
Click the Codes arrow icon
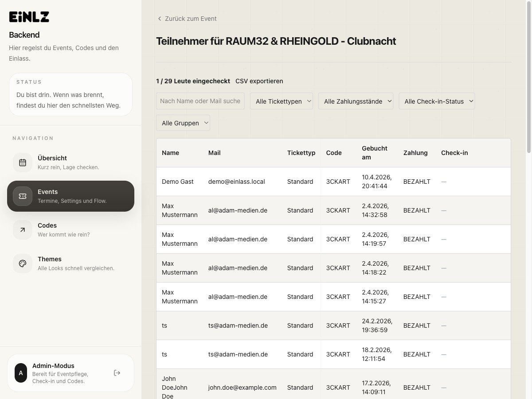(x=23, y=229)
